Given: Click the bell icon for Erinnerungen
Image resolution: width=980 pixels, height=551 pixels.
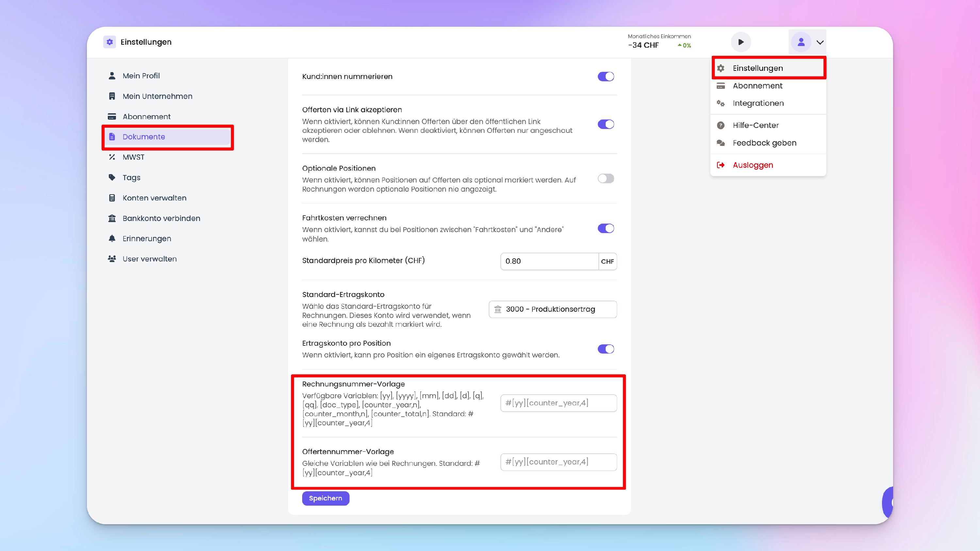Looking at the screenshot, I should click(x=112, y=238).
